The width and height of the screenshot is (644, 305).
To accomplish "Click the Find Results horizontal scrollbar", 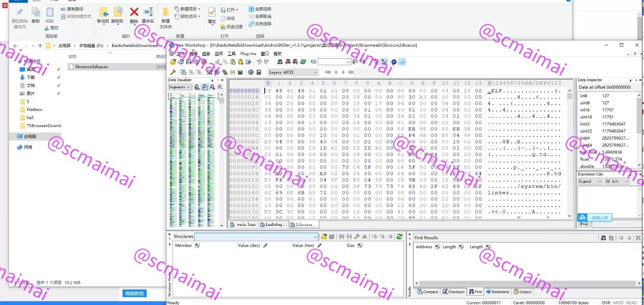I will pyautogui.click(x=528, y=283).
